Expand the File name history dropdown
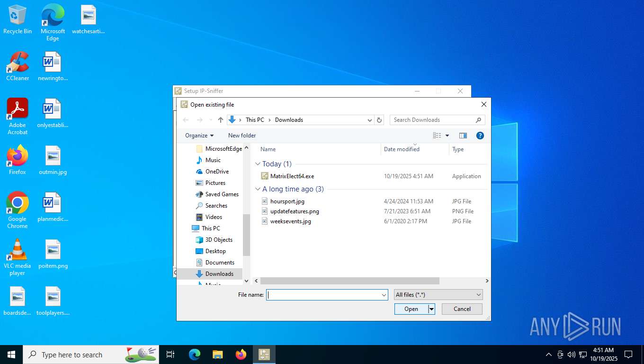This screenshot has height=364, width=644. click(x=384, y=295)
